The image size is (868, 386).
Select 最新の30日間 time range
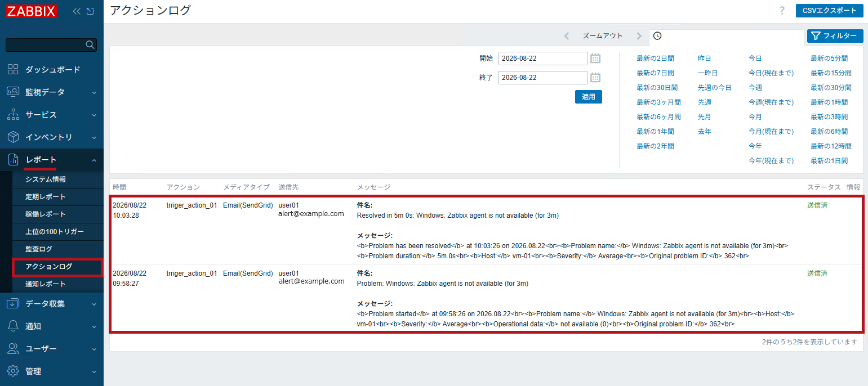657,87
